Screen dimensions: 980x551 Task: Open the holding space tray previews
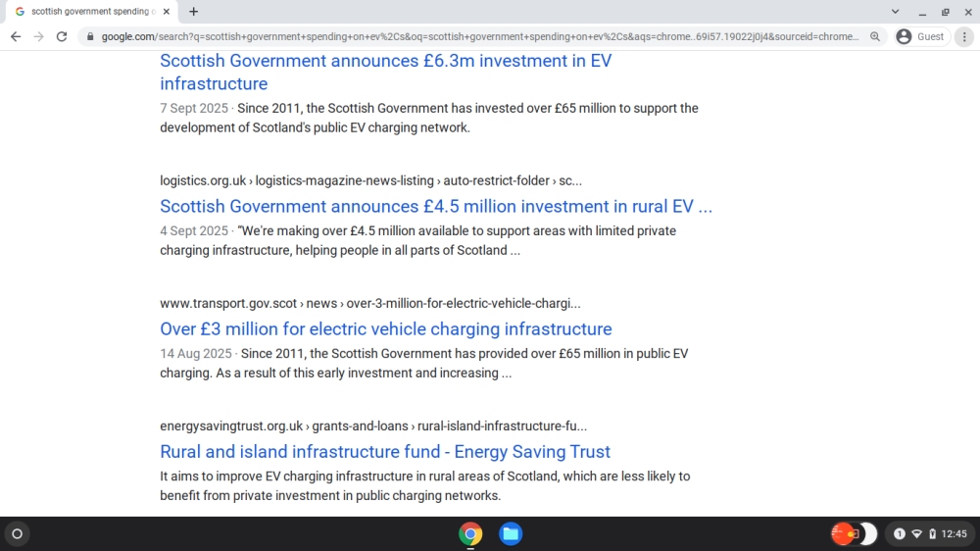[854, 534]
